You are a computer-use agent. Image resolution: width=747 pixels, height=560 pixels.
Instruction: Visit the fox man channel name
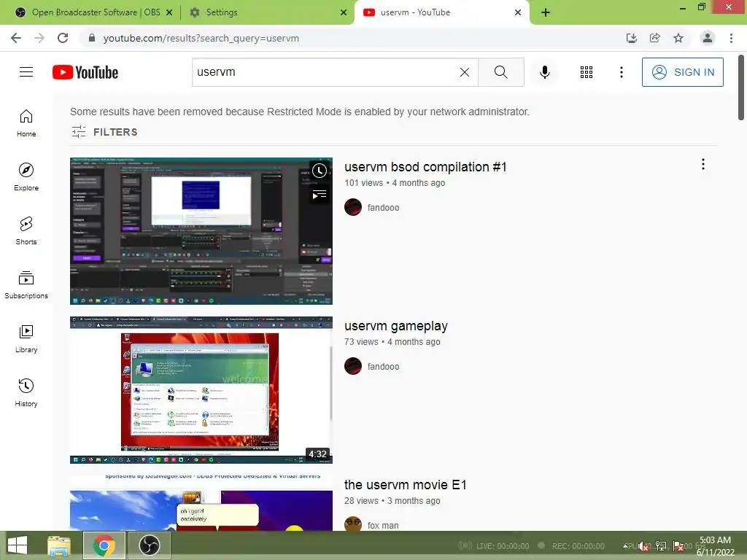[383, 525]
